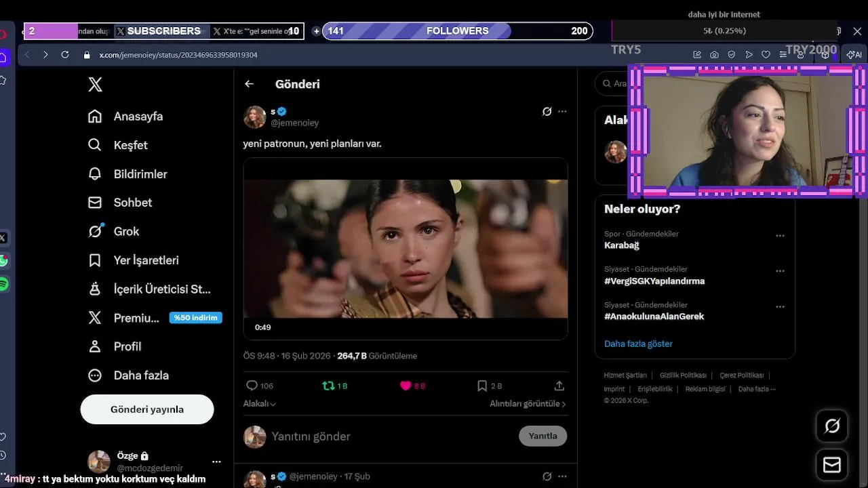Viewport: 868px width, 488px height.
Task: Open Grok explain icon on the main post
Action: tap(547, 111)
